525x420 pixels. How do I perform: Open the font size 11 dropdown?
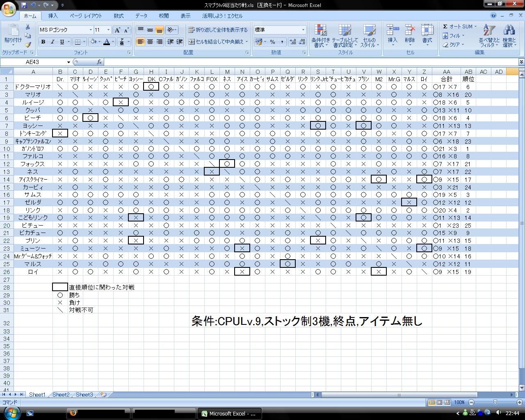[x=108, y=30]
